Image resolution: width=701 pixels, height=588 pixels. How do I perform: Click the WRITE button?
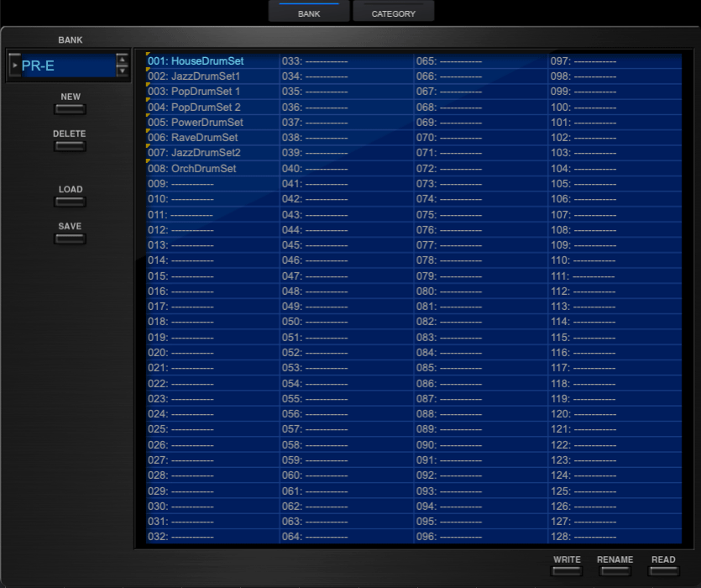point(567,571)
